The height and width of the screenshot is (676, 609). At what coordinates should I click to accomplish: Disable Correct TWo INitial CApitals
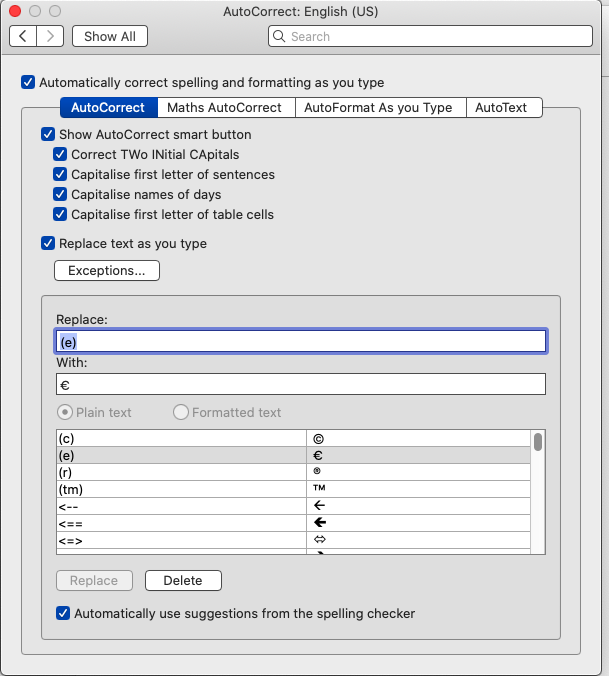point(60,154)
